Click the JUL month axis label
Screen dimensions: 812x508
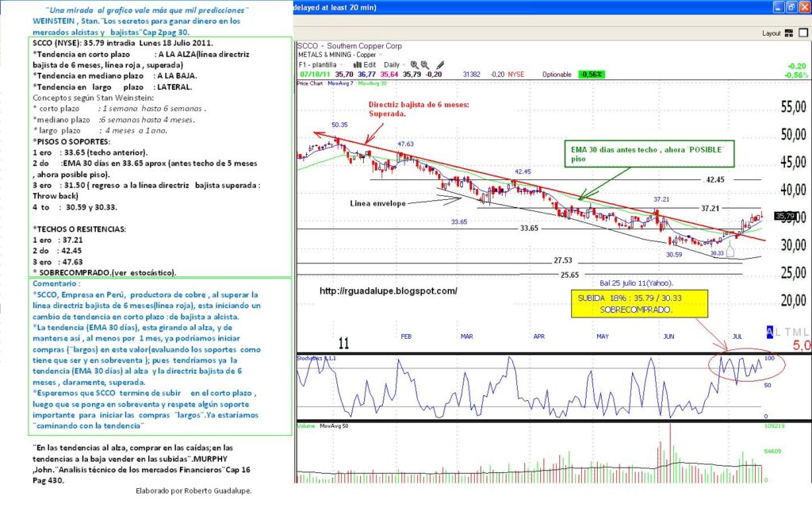[737, 337]
